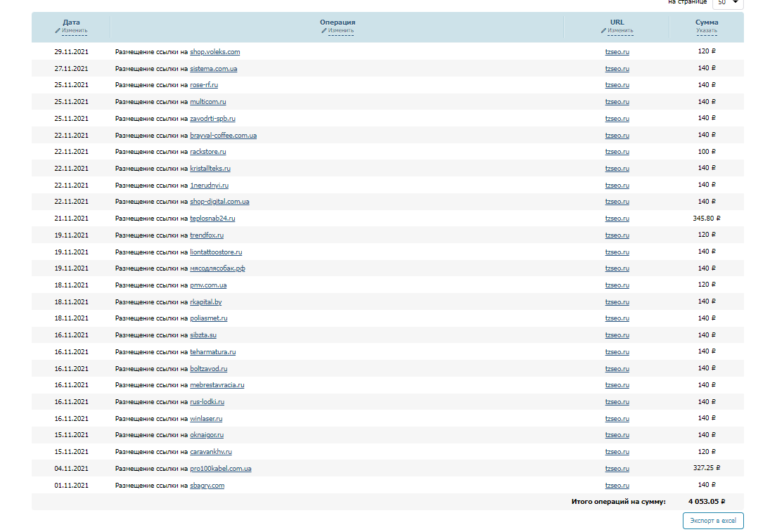
Task: Select the date 29.11.2021
Action: click(71, 52)
